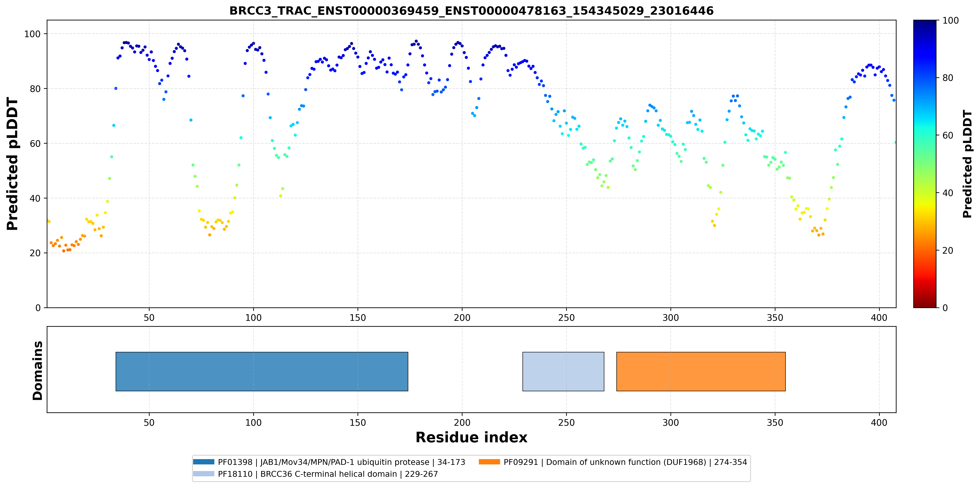The image size is (980, 488).
Task: Click the plot title BRCC3_TRAC text
Action: [x=471, y=11]
